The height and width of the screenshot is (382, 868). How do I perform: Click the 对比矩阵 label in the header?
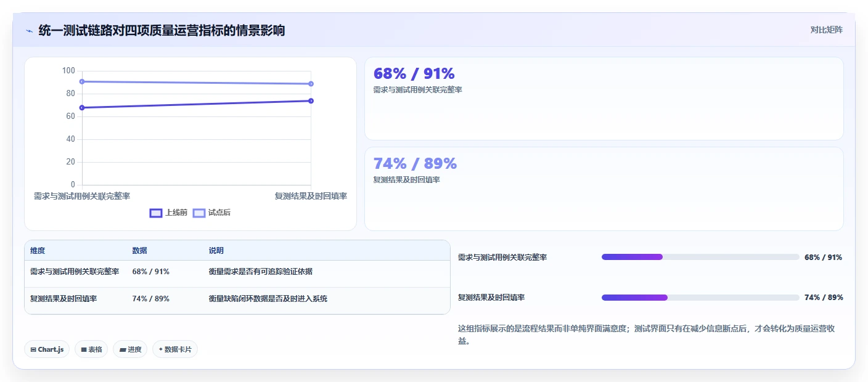[826, 30]
